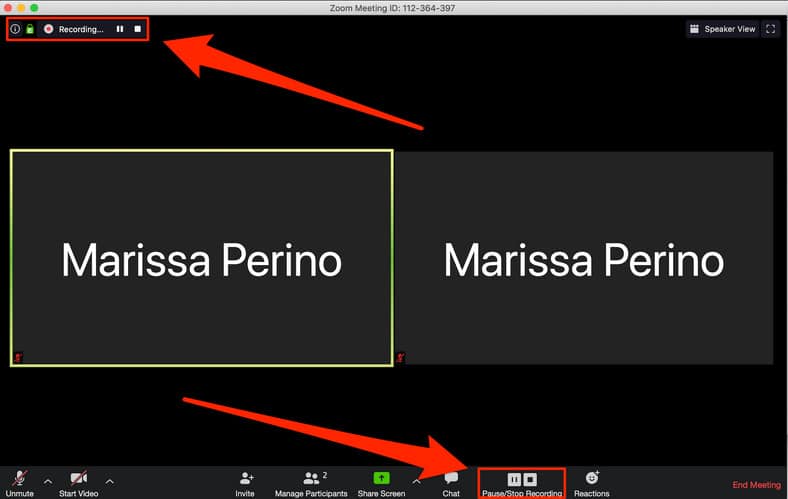Select the non-highlighted Marissa Perino video tile
The image size is (788, 499).
pos(584,258)
